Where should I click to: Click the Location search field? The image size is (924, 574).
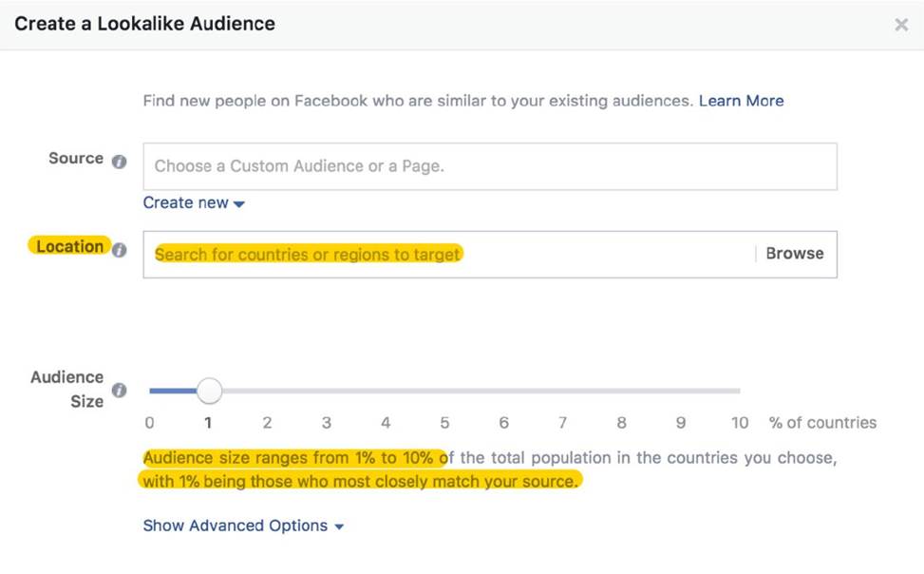tap(446, 255)
